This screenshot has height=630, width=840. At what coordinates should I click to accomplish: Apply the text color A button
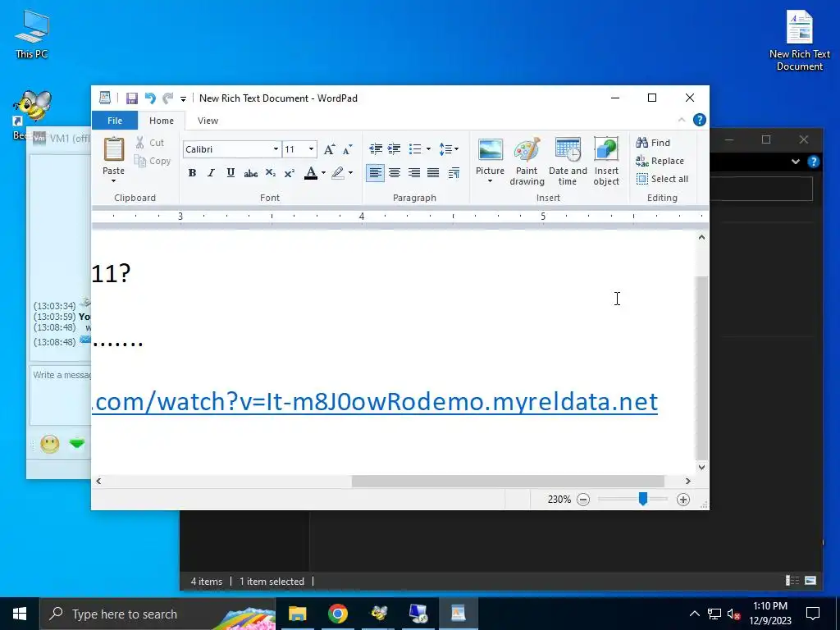click(311, 172)
